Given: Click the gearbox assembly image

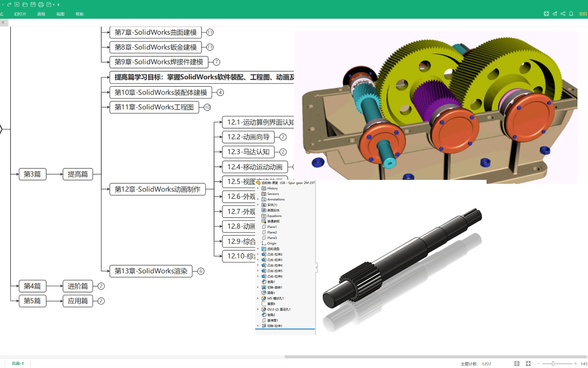Looking at the screenshot, I should click(x=436, y=107).
